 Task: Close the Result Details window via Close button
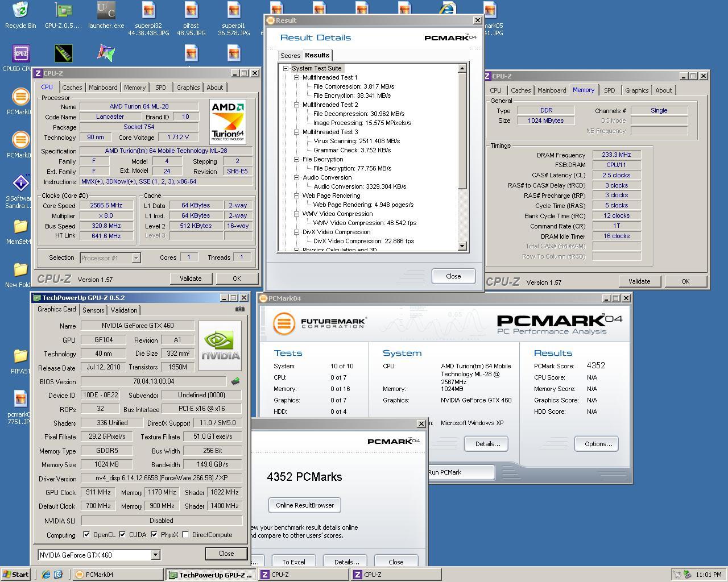453,276
